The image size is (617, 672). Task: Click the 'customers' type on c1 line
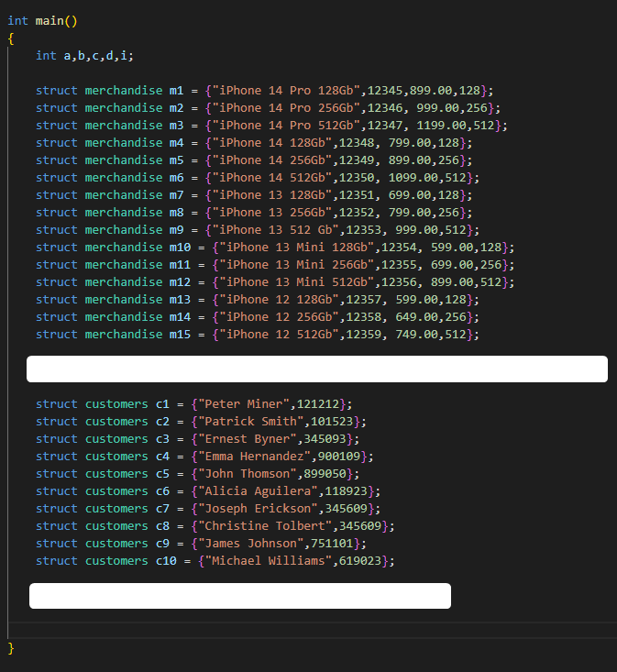tap(116, 404)
